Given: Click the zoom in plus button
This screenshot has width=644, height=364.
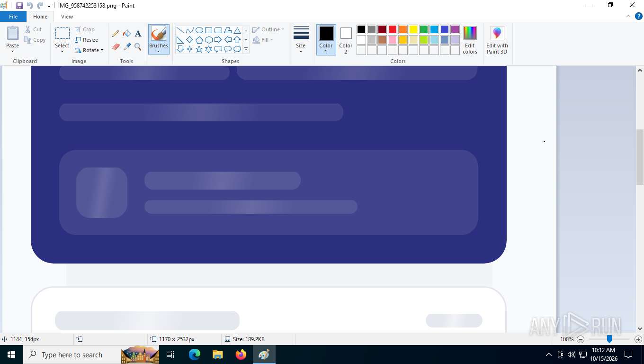Looking at the screenshot, I should pyautogui.click(x=638, y=339).
